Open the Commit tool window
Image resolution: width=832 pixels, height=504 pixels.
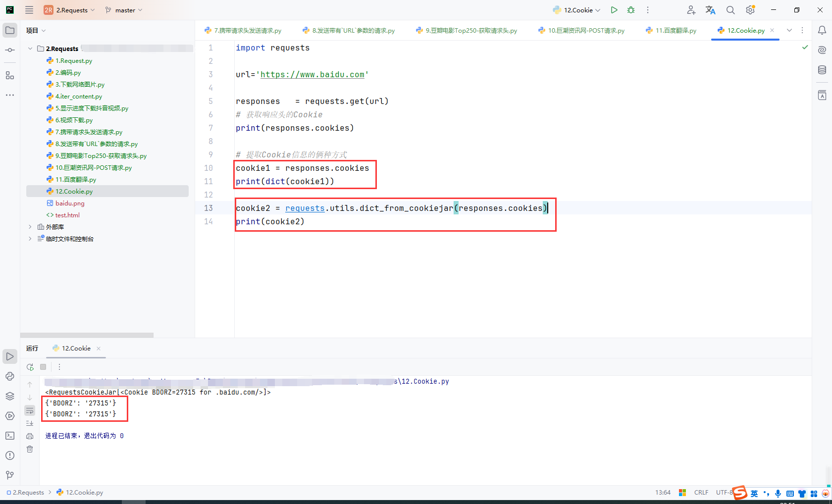(x=10, y=50)
